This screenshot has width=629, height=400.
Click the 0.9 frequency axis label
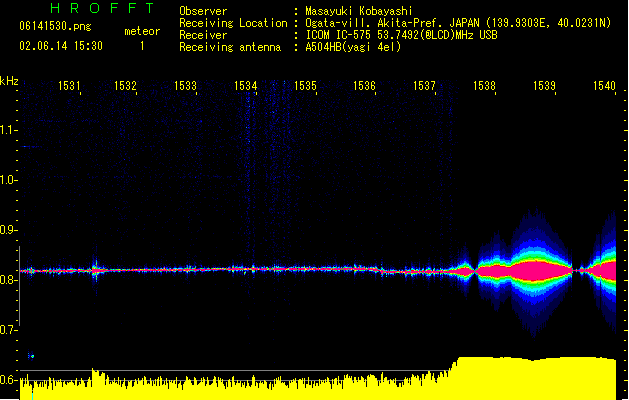8,230
